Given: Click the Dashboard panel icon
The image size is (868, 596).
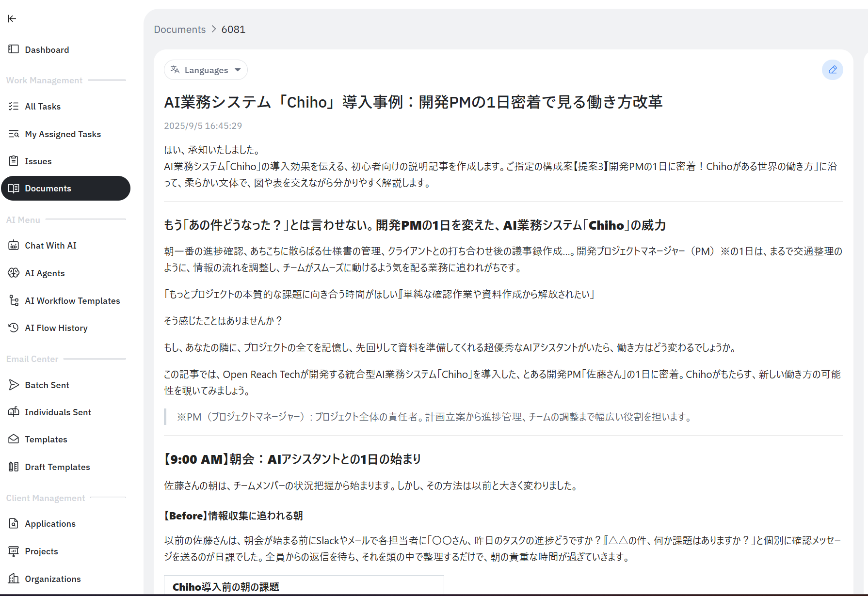Looking at the screenshot, I should [x=14, y=49].
